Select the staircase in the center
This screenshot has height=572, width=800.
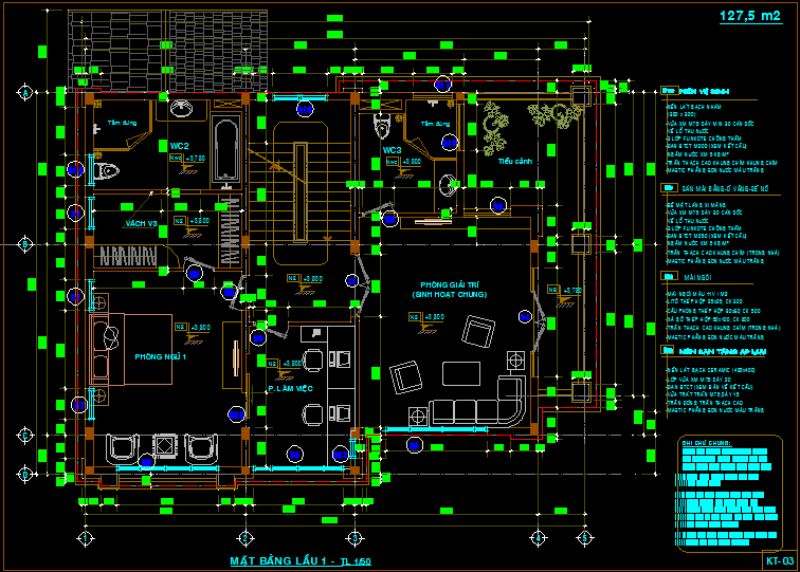(299, 193)
